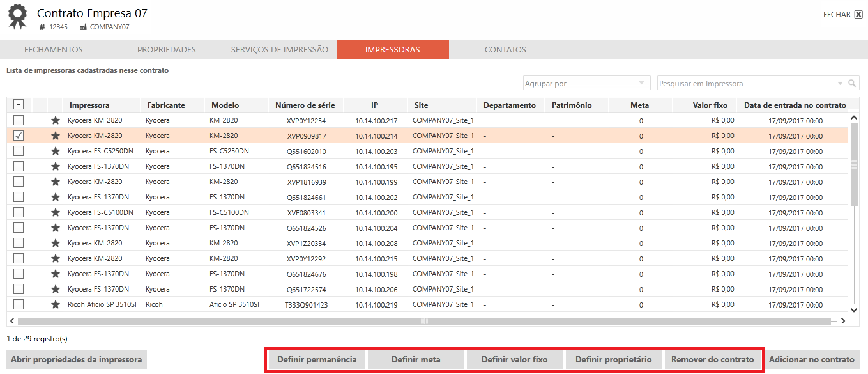The height and width of the screenshot is (374, 868).
Task: Toggle the select-all checkbox in table header
Action: (x=19, y=105)
